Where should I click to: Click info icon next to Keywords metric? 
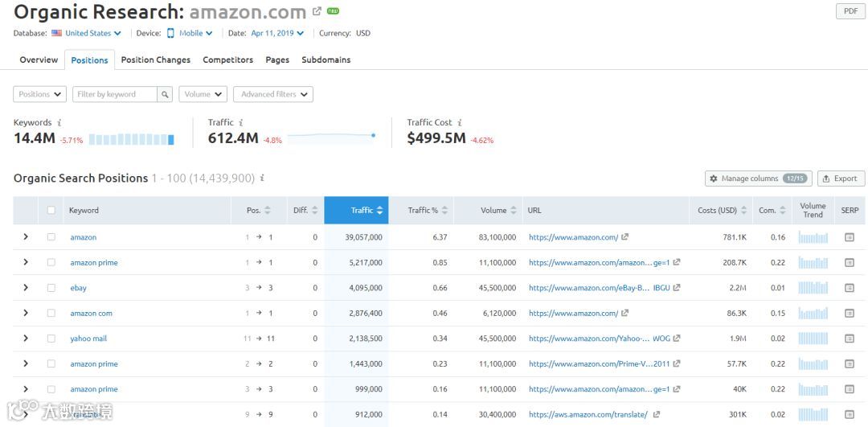pos(59,123)
